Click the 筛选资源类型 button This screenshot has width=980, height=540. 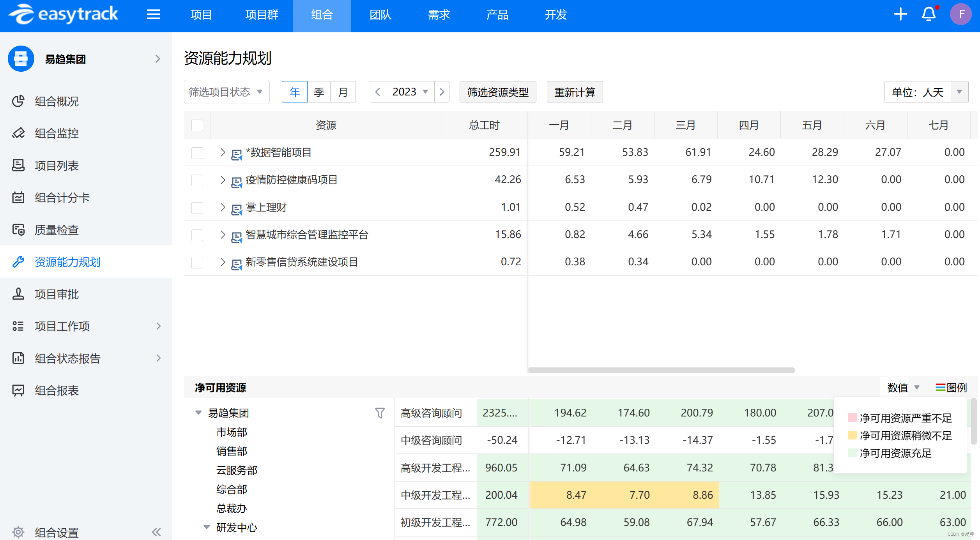pos(498,92)
